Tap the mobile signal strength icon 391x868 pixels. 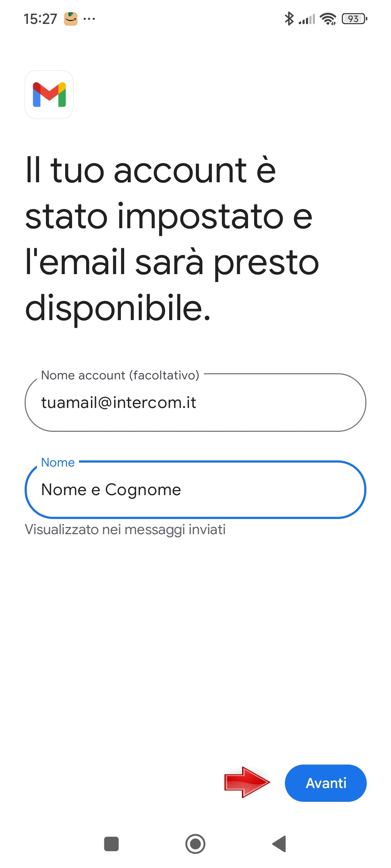pos(307,19)
